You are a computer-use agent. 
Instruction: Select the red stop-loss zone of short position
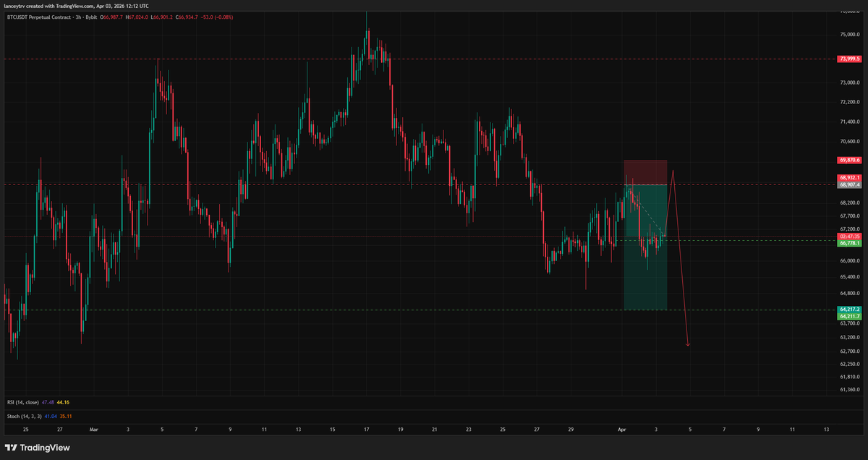[645, 172]
